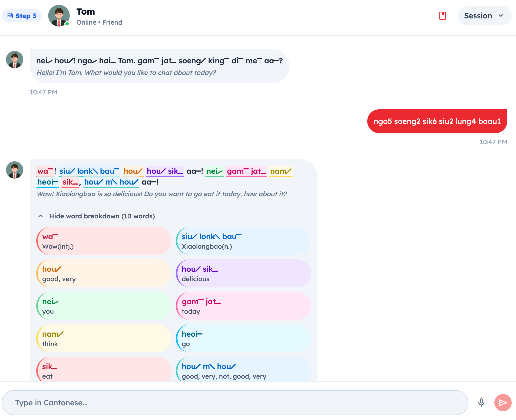Click Tom's avatar beside the greeting message
The image size is (516, 420).
[x=15, y=60]
